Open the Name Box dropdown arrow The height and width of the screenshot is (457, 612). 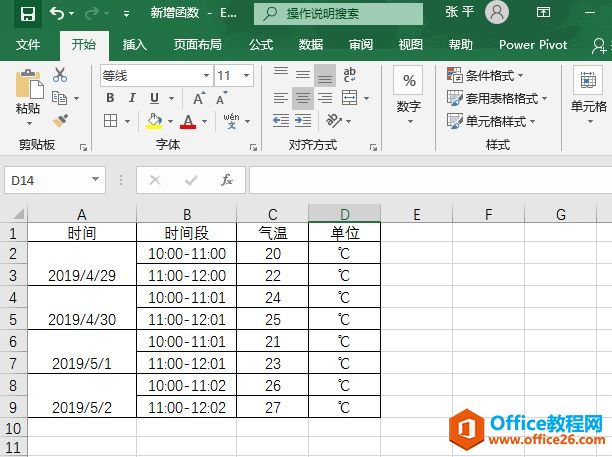tap(96, 180)
